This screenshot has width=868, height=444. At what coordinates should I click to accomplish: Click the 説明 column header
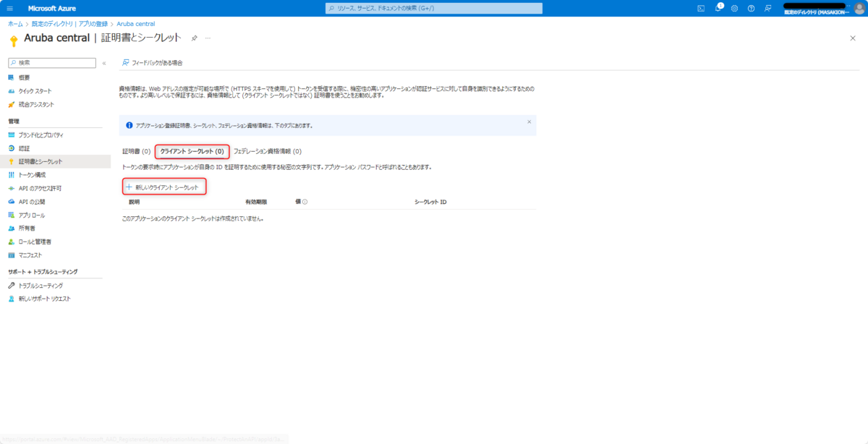click(x=135, y=202)
